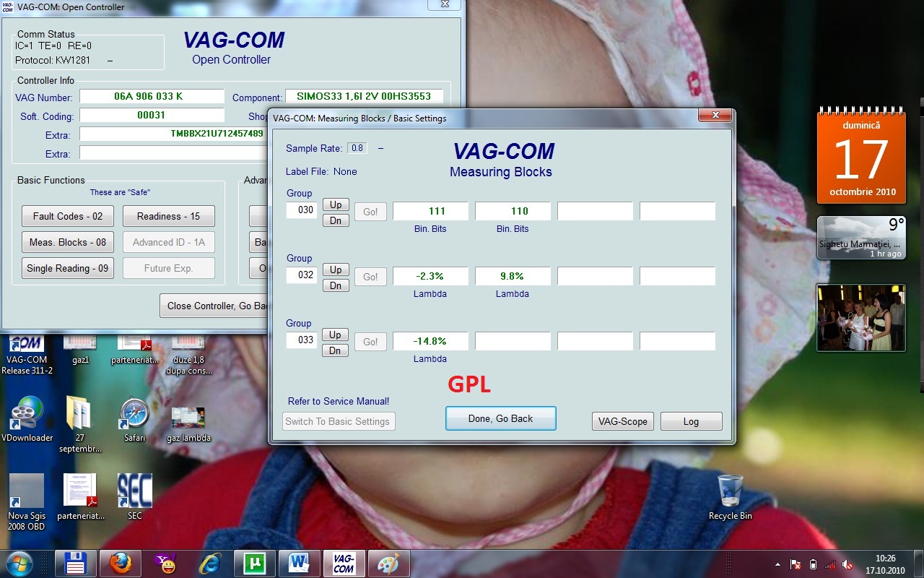Increase group 030 with the Up button
Screen dimensions: 924x578
point(335,204)
